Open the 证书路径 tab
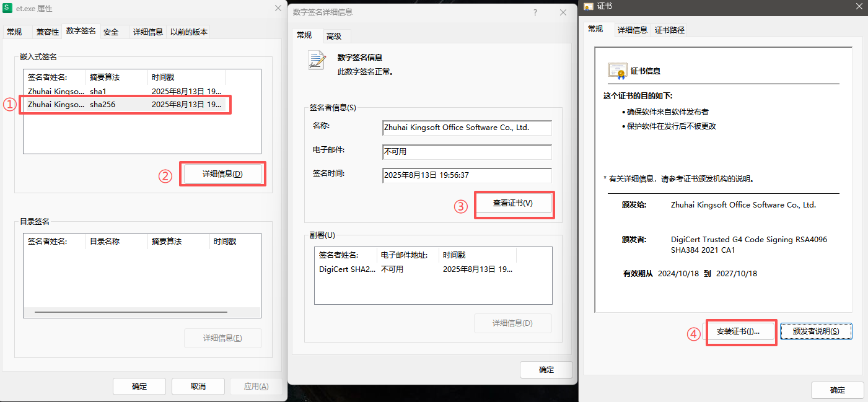The height and width of the screenshot is (402, 868). click(670, 30)
